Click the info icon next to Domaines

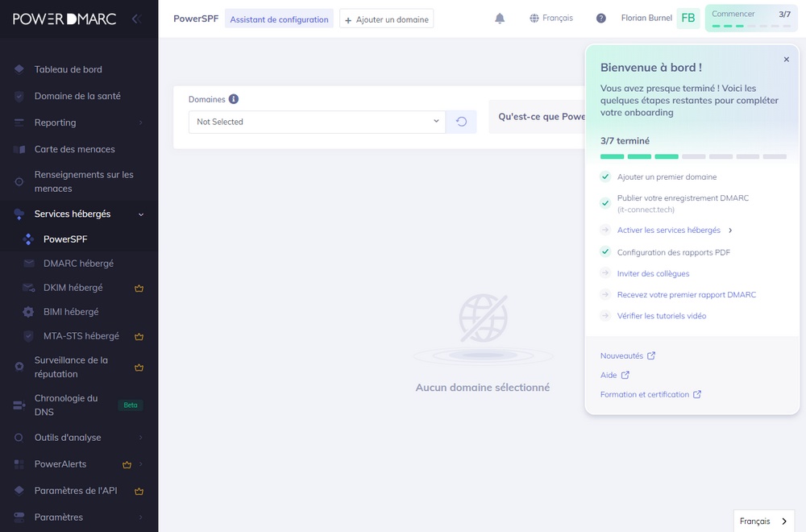(x=233, y=98)
